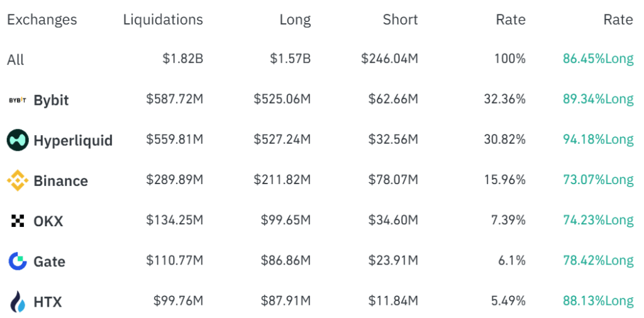Open the OKX exchange name link

[48, 221]
